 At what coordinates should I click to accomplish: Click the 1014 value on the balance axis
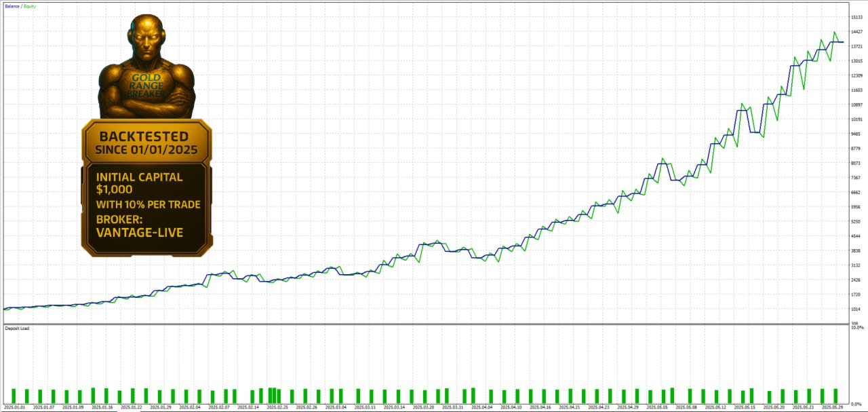tap(856, 310)
